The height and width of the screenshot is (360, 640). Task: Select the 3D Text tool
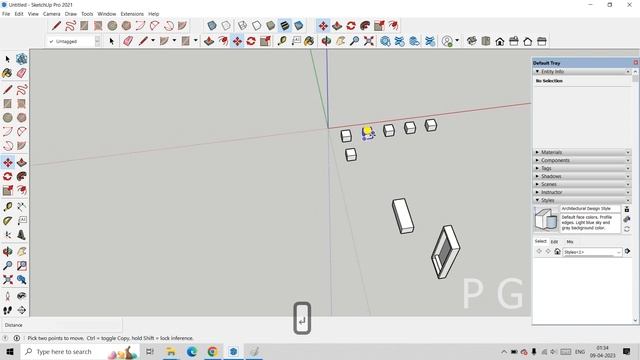[x=21, y=235]
